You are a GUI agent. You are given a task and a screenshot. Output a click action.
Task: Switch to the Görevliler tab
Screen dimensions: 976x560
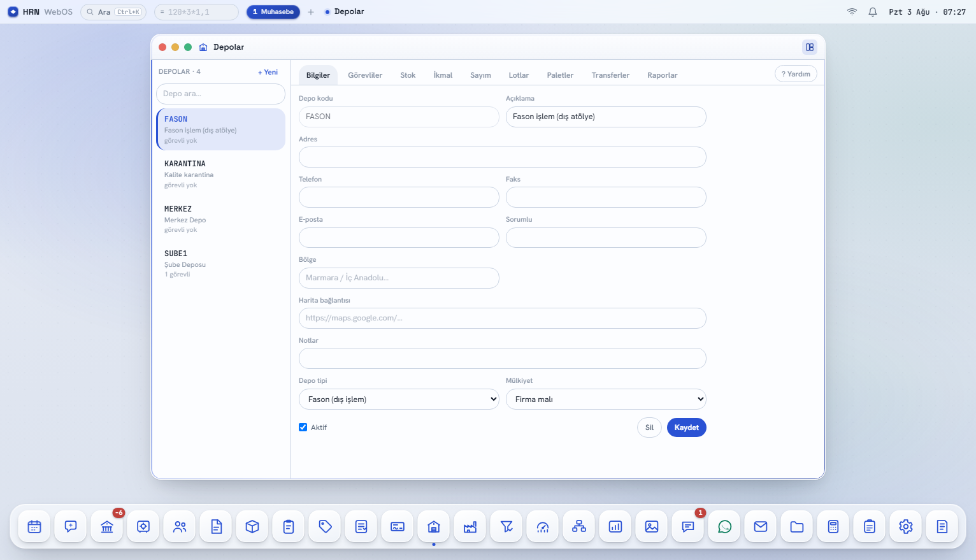(365, 75)
